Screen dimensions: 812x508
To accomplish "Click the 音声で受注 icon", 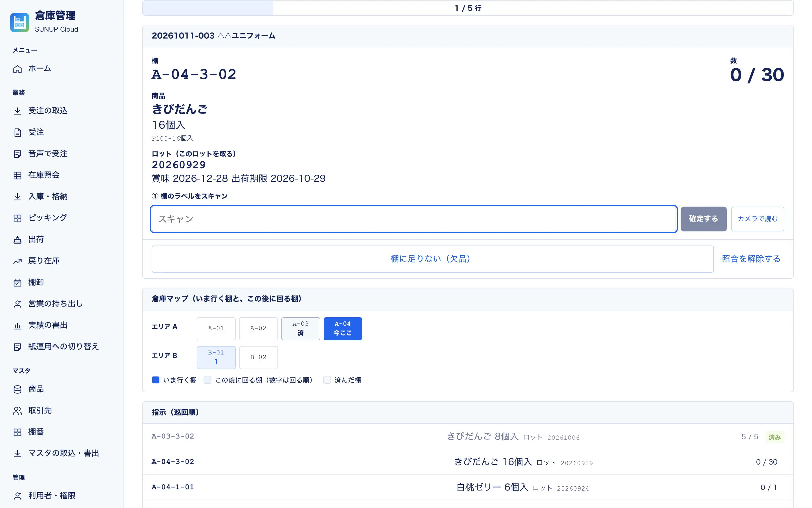I will click(17, 154).
